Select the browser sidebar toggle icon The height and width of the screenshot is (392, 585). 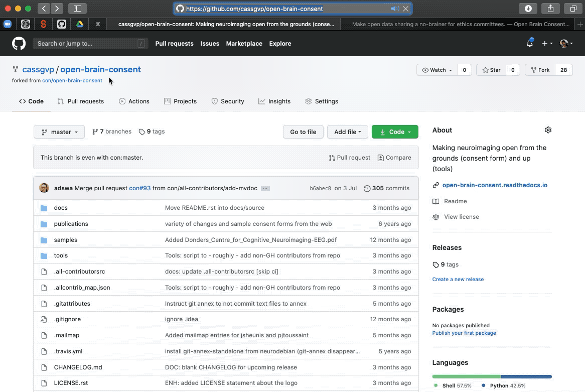click(x=78, y=8)
